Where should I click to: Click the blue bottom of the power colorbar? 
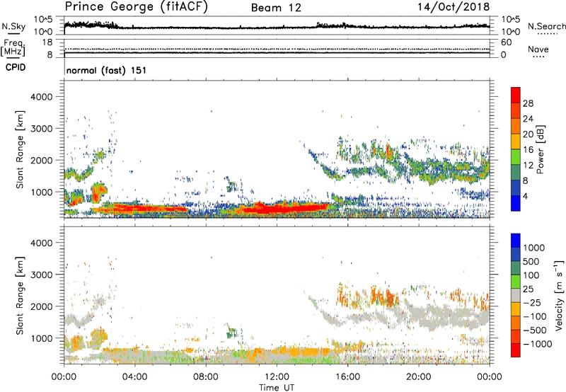click(516, 204)
